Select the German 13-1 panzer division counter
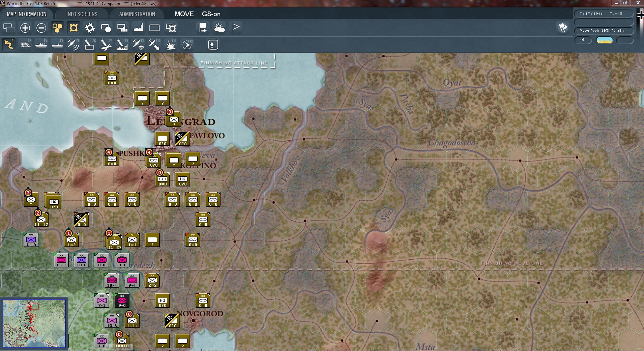 (x=61, y=260)
